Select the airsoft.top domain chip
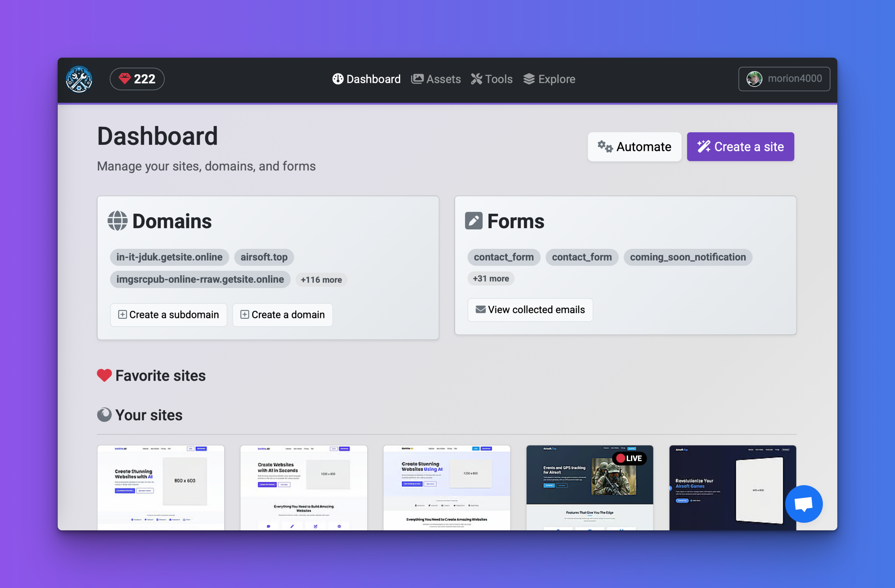The height and width of the screenshot is (588, 895). pyautogui.click(x=264, y=257)
